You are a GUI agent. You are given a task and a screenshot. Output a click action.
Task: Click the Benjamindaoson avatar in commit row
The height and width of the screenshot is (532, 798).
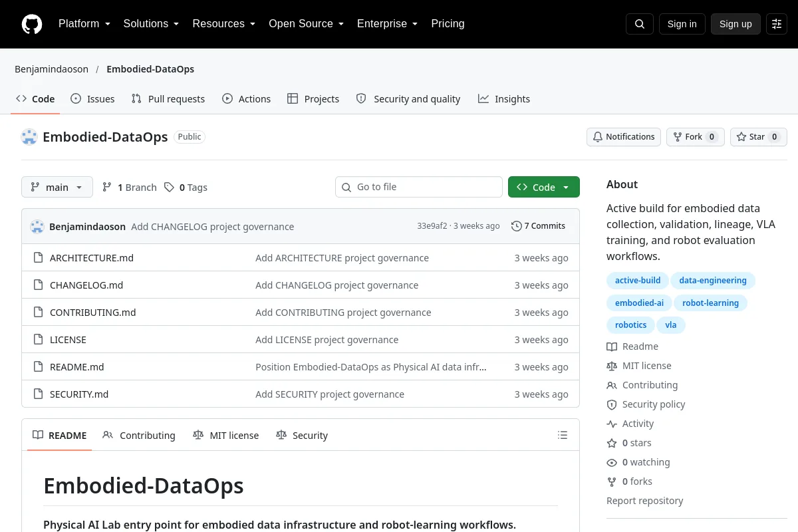[x=37, y=226]
